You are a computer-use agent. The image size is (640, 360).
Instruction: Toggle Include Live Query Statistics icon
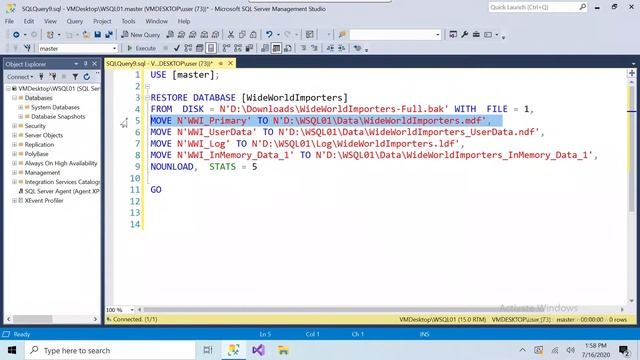click(x=238, y=48)
